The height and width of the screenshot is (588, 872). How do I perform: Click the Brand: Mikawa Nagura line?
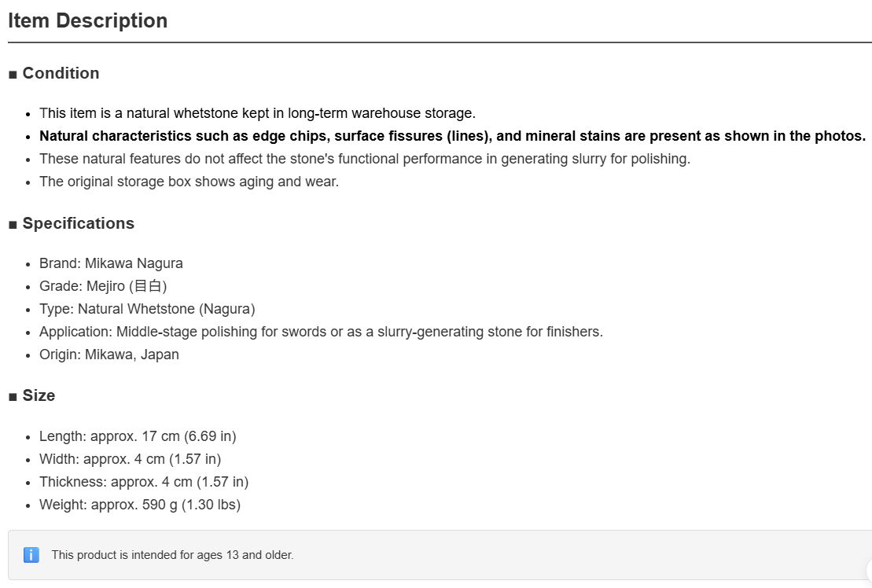point(111,263)
